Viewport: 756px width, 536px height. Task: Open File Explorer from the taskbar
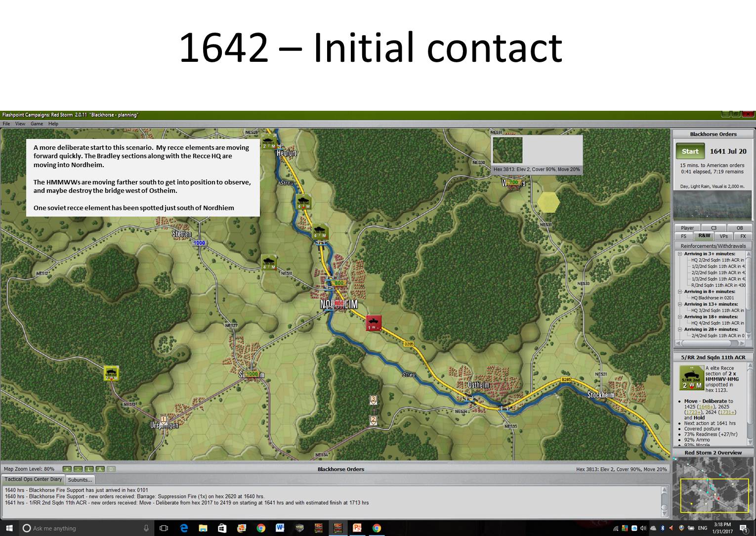coord(203,528)
